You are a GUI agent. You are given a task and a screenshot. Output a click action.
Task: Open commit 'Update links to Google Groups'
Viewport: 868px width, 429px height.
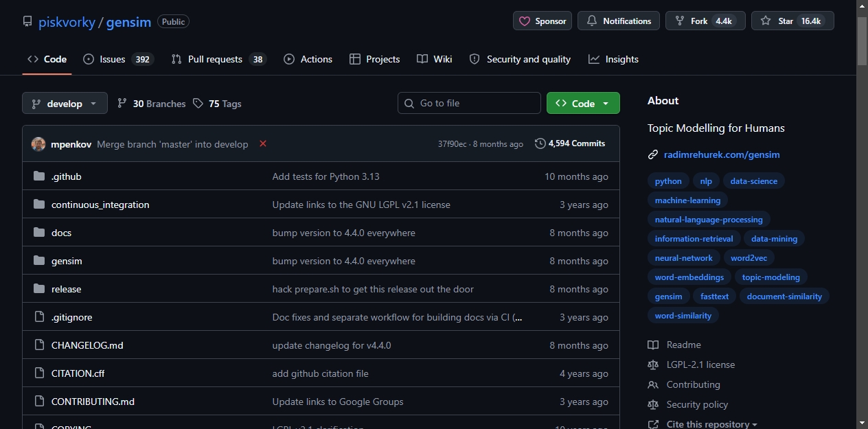[x=338, y=402]
